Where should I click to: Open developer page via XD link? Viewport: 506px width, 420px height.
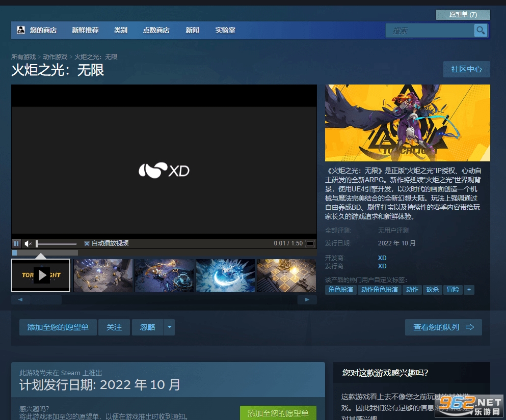click(x=382, y=258)
